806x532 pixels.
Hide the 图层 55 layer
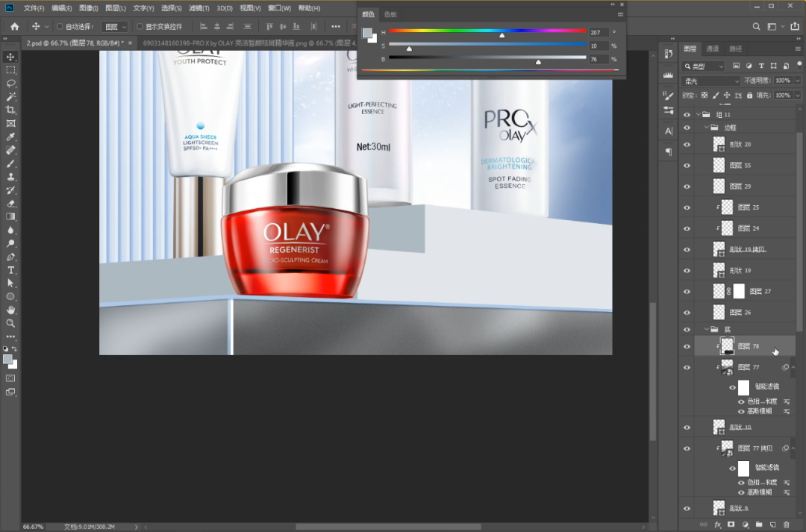pos(687,166)
